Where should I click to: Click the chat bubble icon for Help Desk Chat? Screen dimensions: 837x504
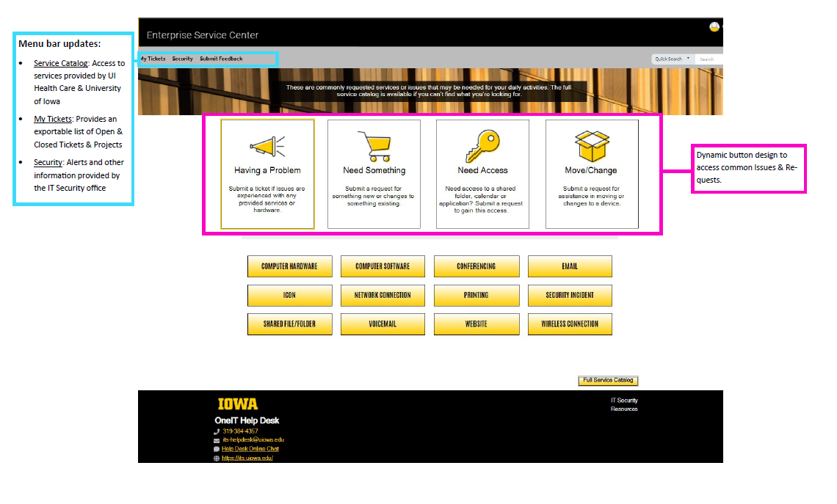pyautogui.click(x=216, y=449)
